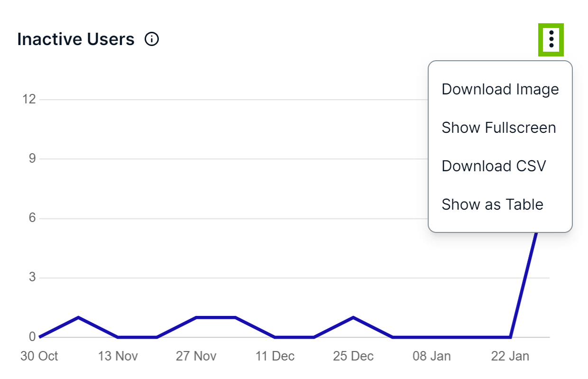
Task: Click the 9 label on the y-axis
Action: click(x=32, y=158)
